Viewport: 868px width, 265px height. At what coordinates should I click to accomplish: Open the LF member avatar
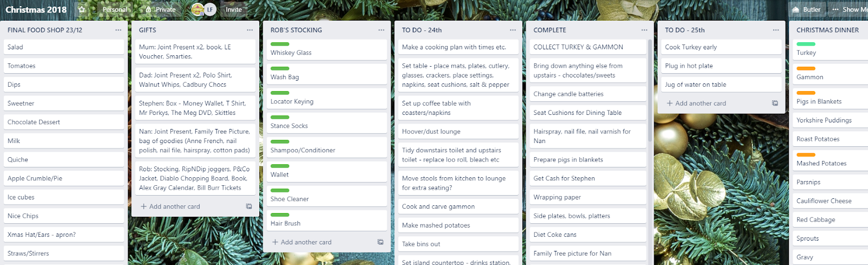point(210,9)
